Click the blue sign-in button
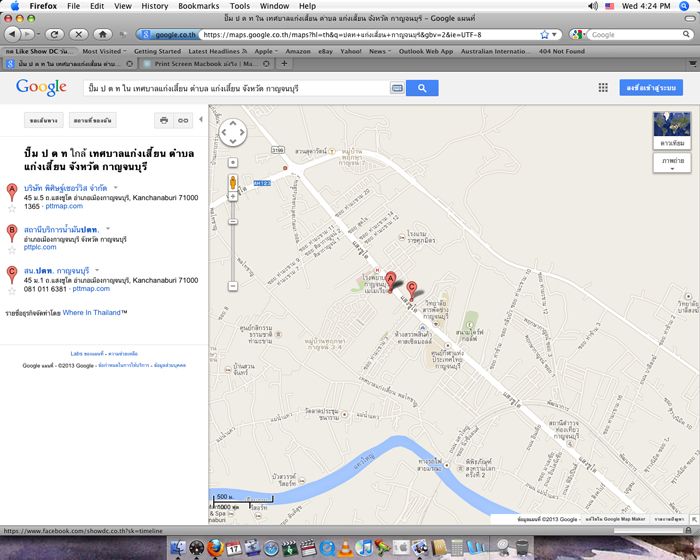 (651, 88)
